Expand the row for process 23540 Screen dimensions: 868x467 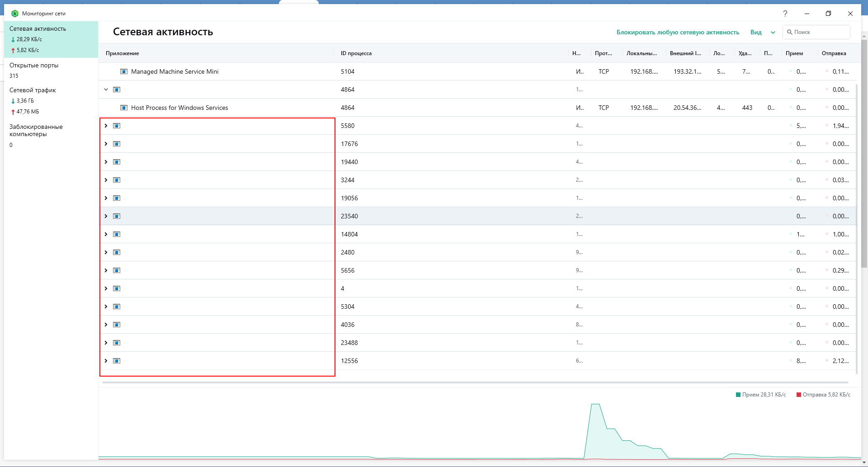click(106, 216)
